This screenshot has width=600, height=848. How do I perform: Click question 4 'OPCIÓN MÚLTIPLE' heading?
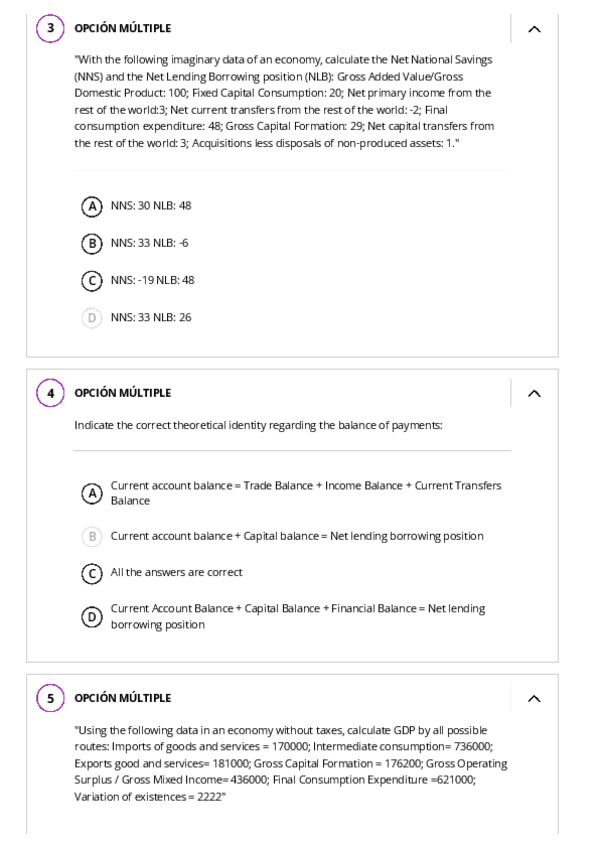click(122, 393)
